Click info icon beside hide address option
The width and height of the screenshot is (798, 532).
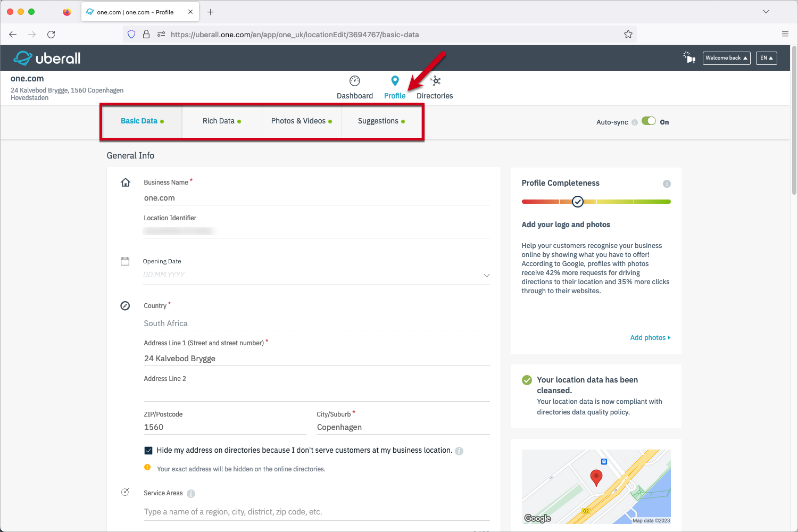point(459,451)
